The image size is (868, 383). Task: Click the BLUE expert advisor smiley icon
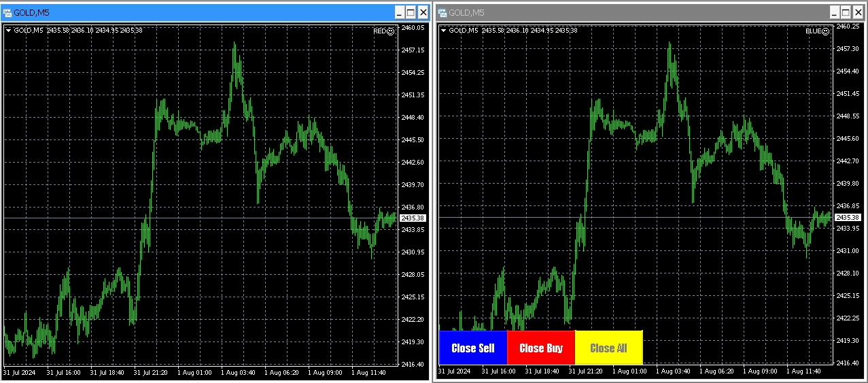point(825,31)
